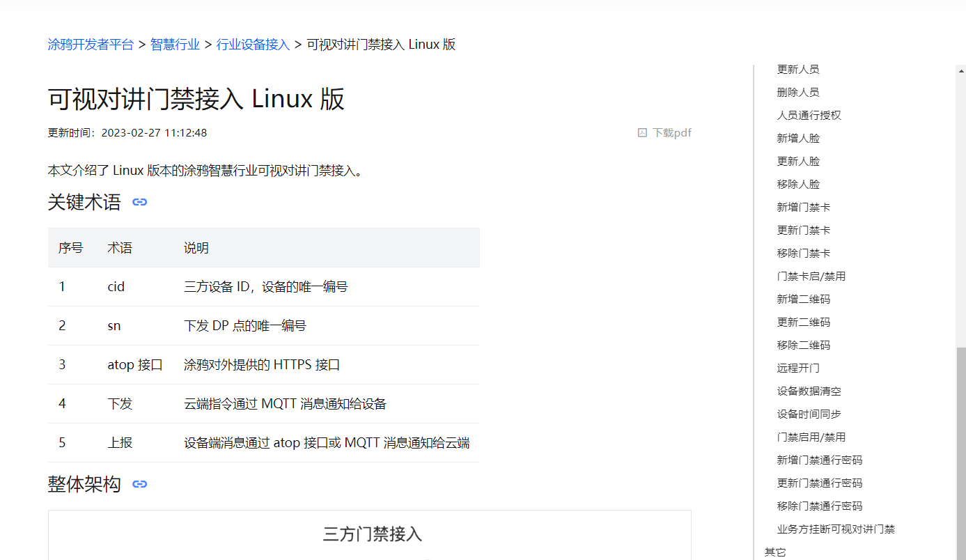966x560 pixels.
Task: Select 移除人脸 in the sidebar
Action: [x=798, y=184]
